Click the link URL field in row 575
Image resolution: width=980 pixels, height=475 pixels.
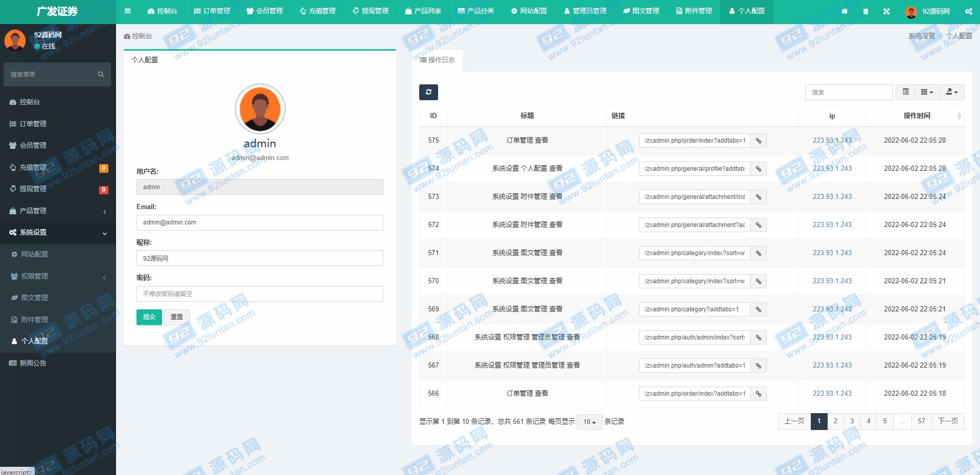click(695, 141)
